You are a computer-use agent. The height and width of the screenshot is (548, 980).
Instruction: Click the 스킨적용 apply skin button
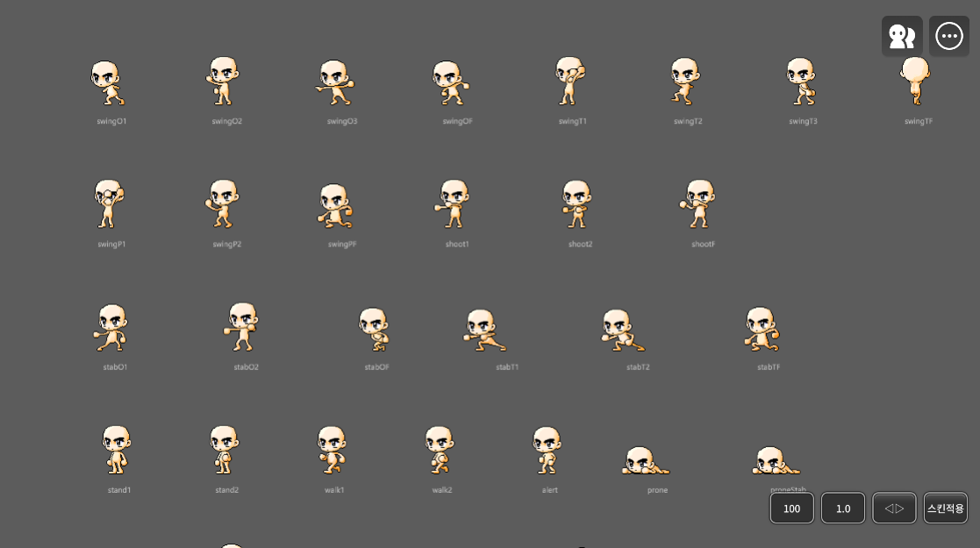point(946,508)
